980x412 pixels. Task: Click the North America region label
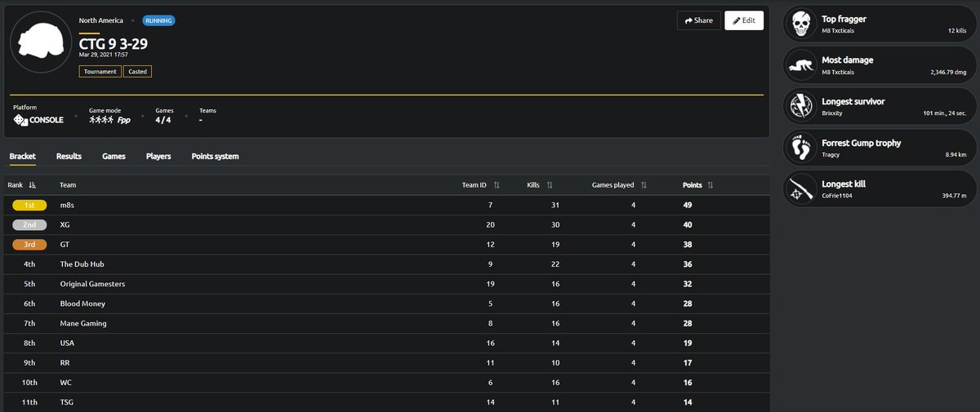101,20
